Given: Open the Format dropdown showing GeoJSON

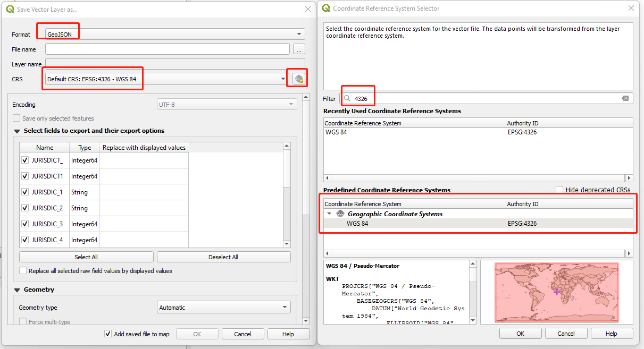Looking at the screenshot, I should point(174,35).
